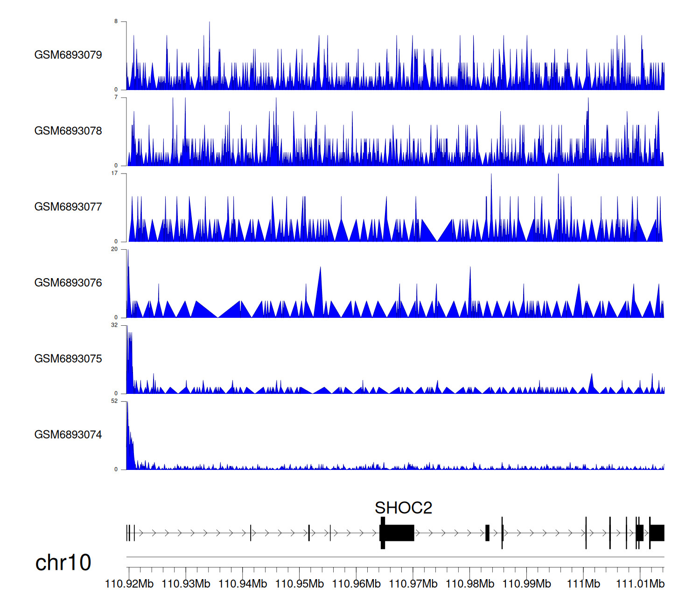Click the 110.99Mb coordinate label

click(526, 584)
